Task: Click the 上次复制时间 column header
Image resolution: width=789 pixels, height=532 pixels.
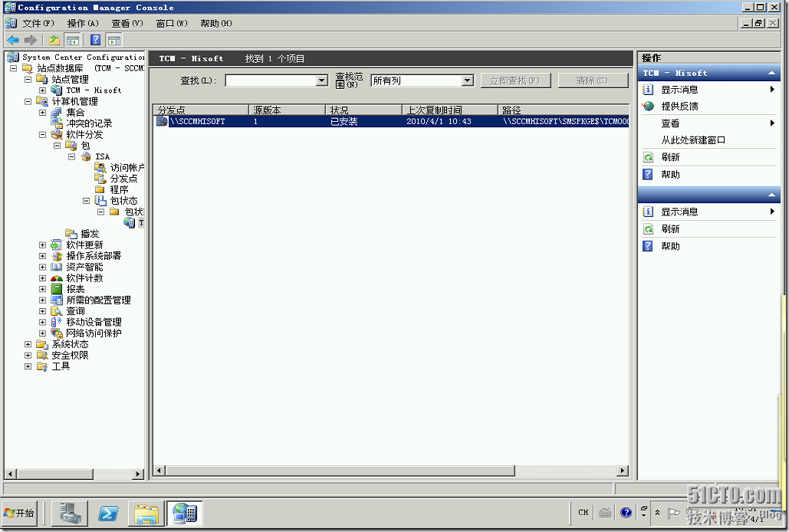Action: (449, 110)
